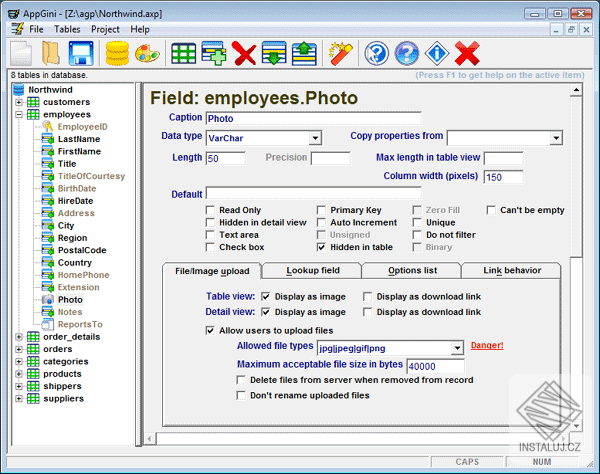
Task: Click the field icon beside LastName
Action: coord(47,139)
